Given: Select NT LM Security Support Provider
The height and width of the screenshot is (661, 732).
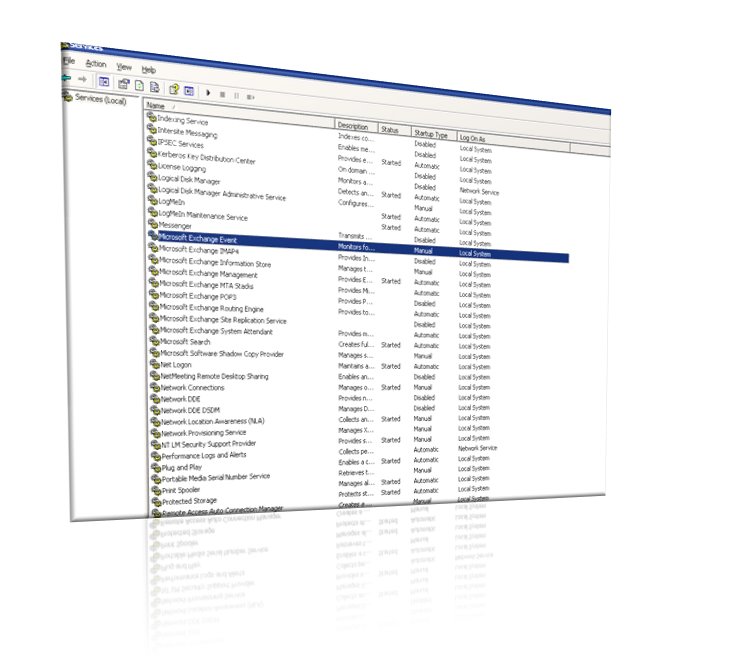Looking at the screenshot, I should click(x=208, y=444).
